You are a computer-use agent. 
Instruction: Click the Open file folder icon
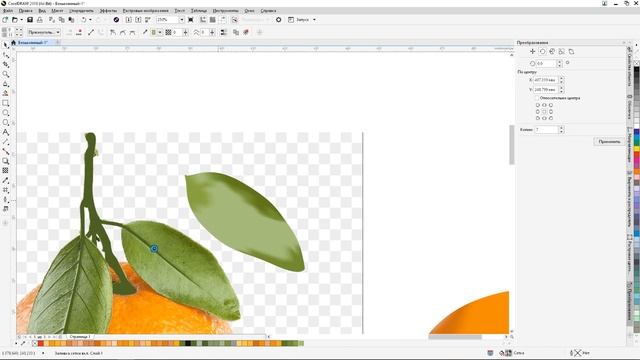[15, 20]
